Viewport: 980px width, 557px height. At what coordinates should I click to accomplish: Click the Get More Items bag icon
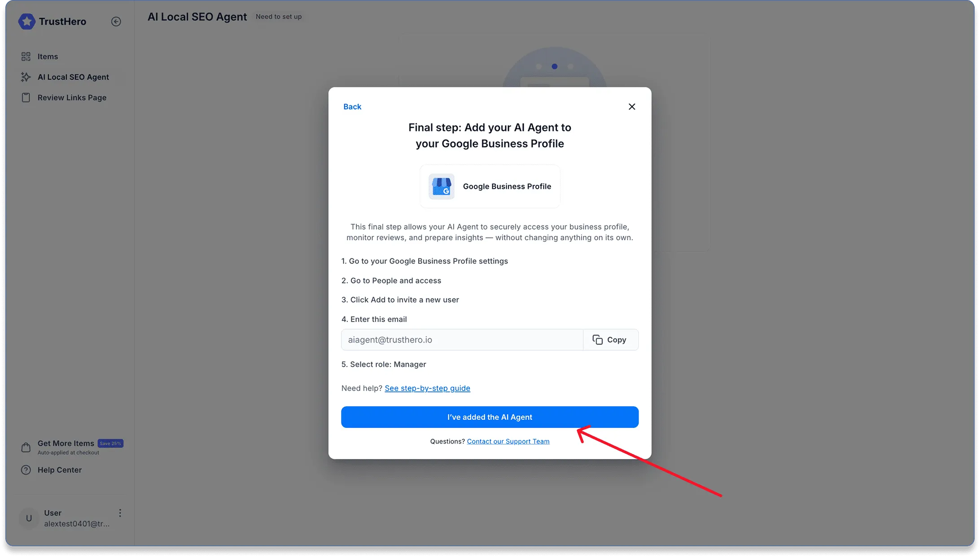(26, 448)
